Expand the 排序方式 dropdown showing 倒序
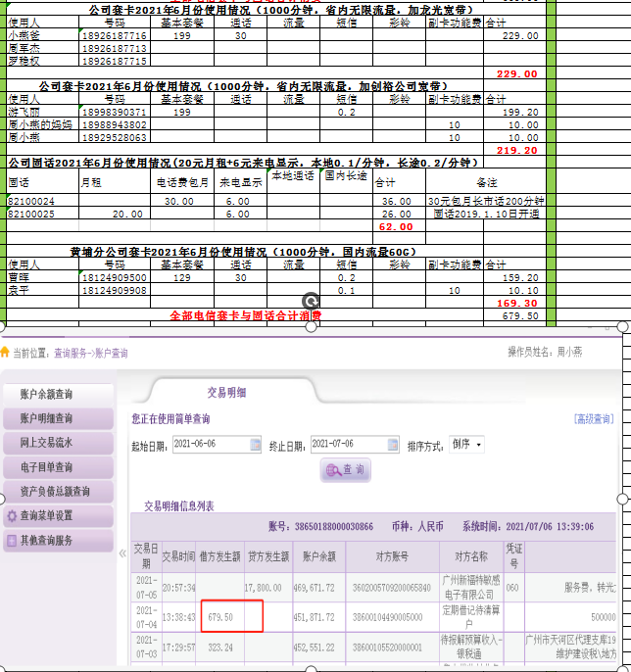The width and height of the screenshot is (631, 672). pos(466,445)
